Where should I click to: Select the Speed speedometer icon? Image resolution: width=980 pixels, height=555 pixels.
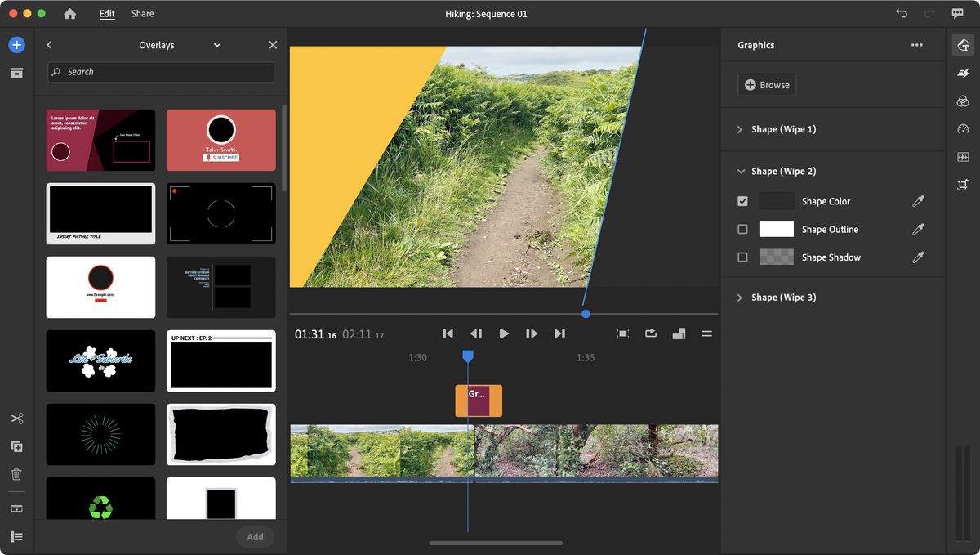point(962,128)
